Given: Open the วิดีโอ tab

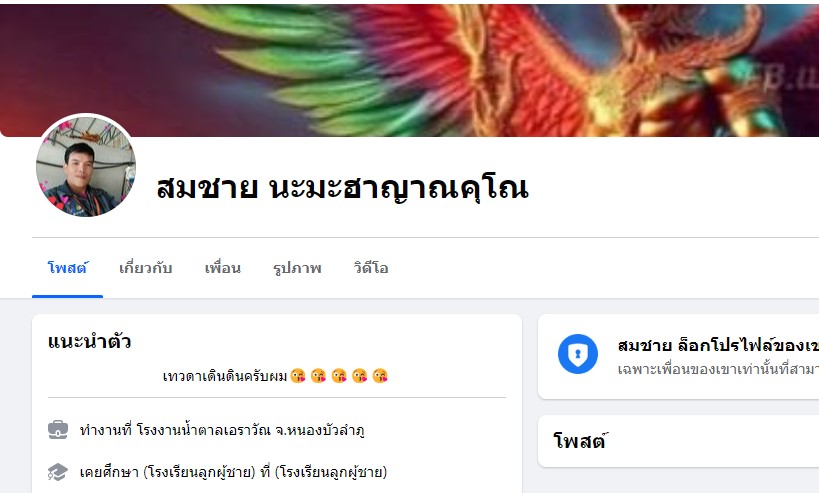Looking at the screenshot, I should (371, 268).
